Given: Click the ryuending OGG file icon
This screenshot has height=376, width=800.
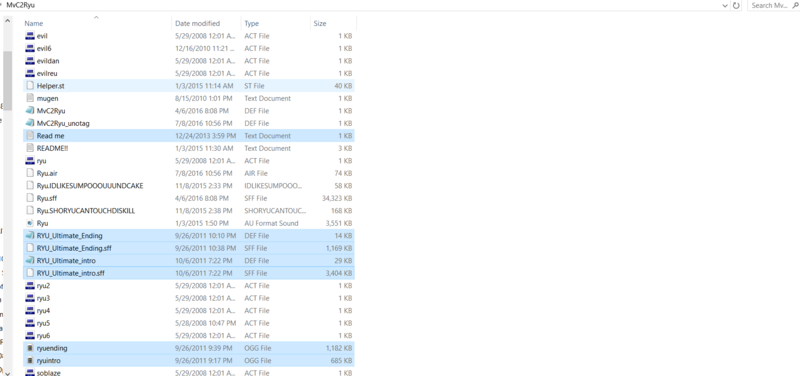Looking at the screenshot, I should click(x=30, y=348).
